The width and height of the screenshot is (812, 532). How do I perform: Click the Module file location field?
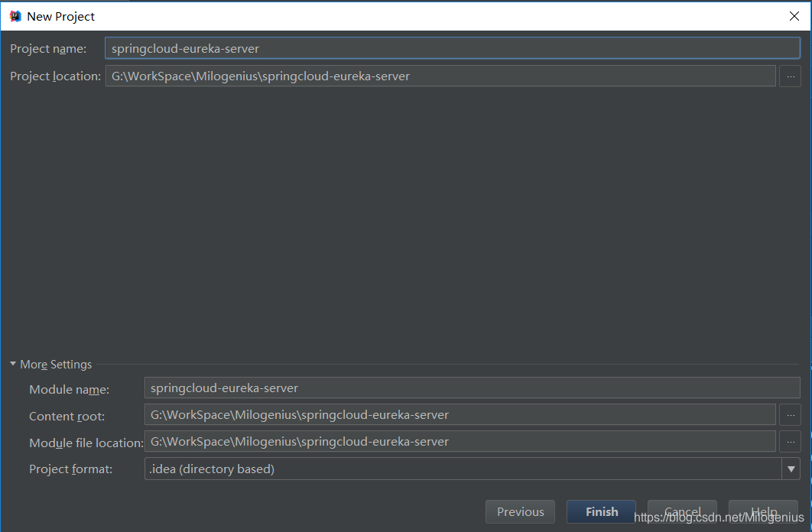(x=460, y=442)
